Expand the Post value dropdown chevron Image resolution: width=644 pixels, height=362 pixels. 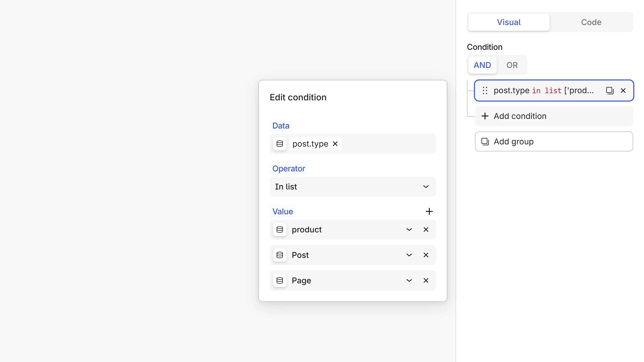click(409, 255)
